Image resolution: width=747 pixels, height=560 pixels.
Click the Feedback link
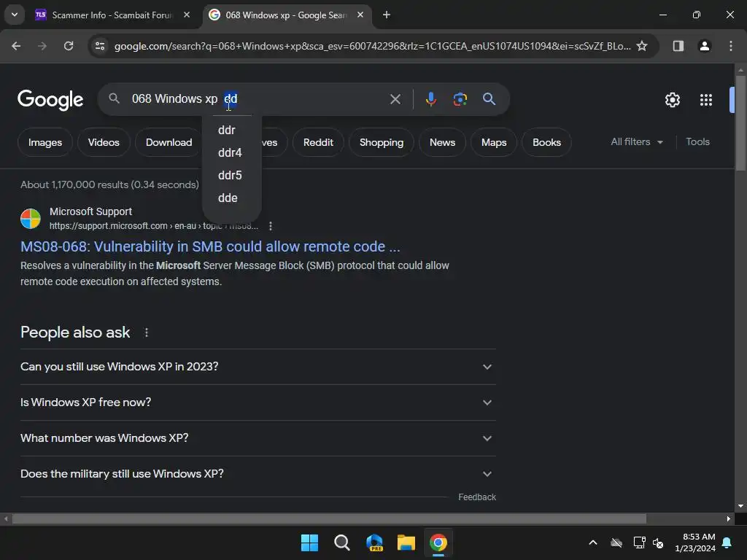coord(477,497)
